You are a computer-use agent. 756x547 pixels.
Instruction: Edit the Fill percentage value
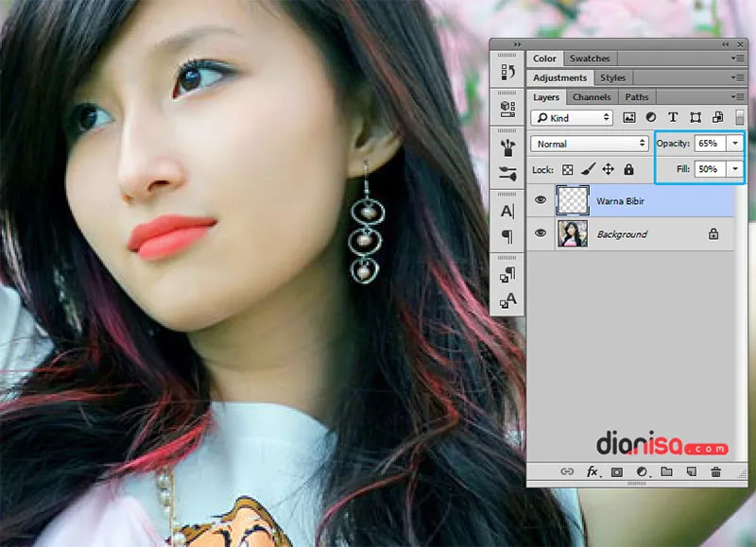tap(707, 168)
